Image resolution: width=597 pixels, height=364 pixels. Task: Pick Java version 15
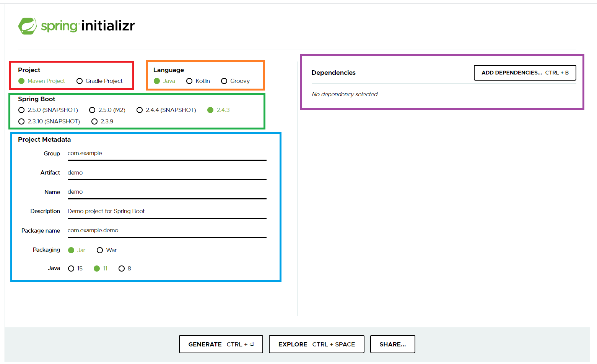[x=75, y=269]
